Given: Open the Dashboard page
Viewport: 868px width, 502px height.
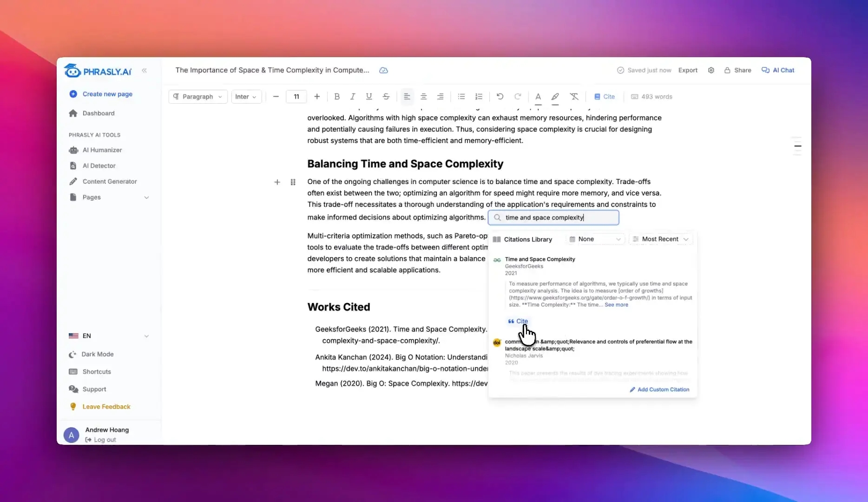Looking at the screenshot, I should pos(92,113).
